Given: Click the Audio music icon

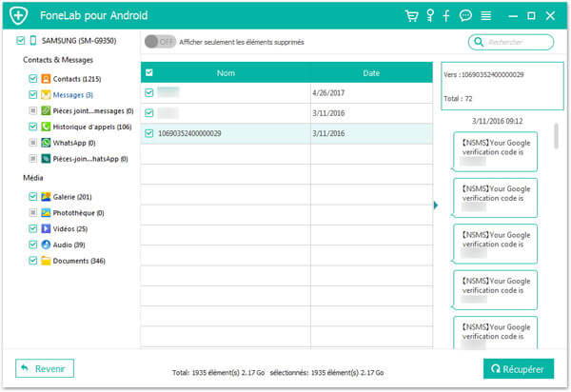Looking at the screenshot, I should (x=46, y=245).
